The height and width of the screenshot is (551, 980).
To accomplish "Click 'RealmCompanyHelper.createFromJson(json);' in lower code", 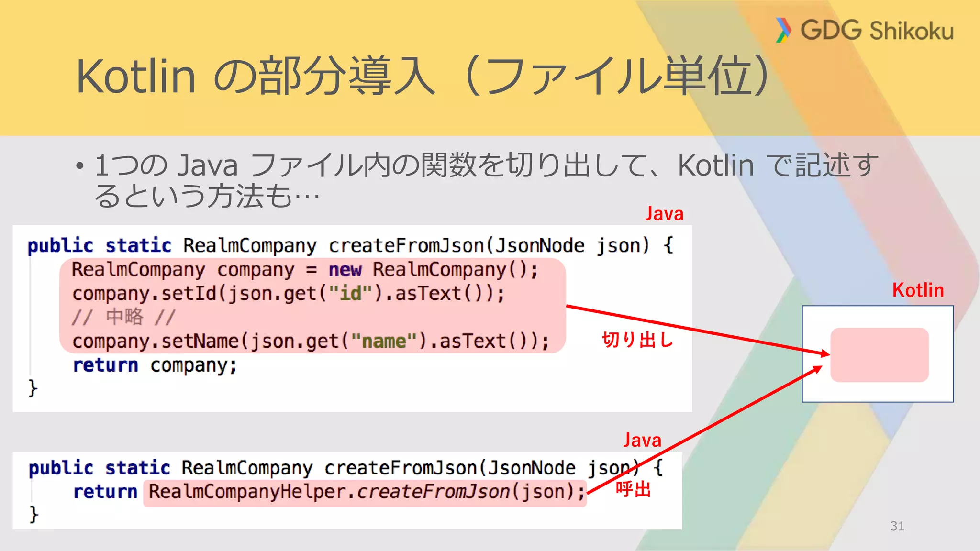I will 367,492.
